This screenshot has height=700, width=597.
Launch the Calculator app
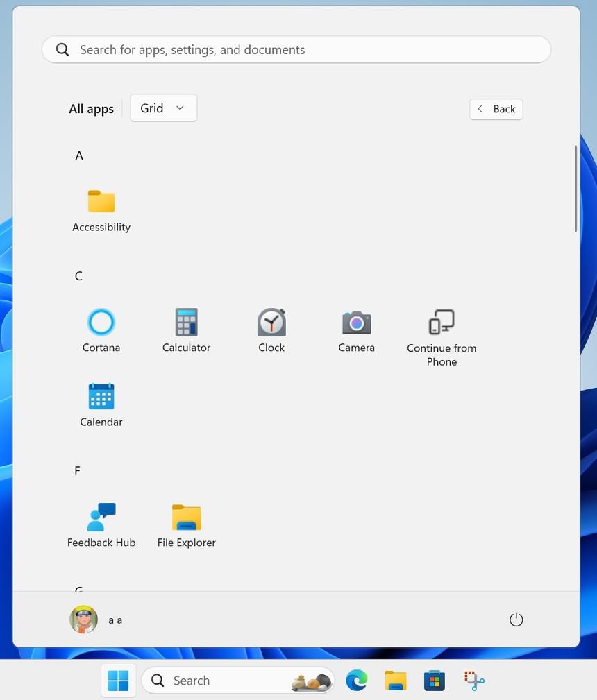(x=186, y=330)
